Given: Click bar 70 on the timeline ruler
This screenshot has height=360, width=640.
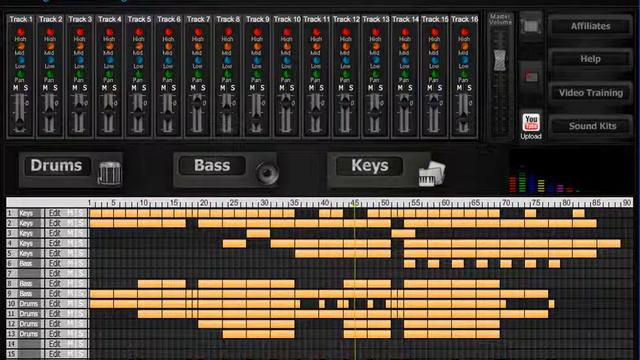Looking at the screenshot, I should (506, 202).
